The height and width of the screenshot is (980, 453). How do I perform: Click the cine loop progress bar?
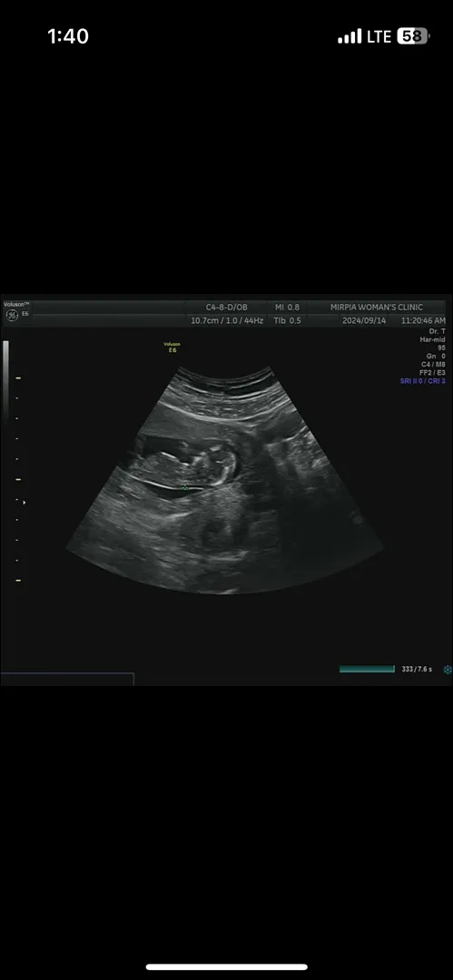click(x=367, y=669)
